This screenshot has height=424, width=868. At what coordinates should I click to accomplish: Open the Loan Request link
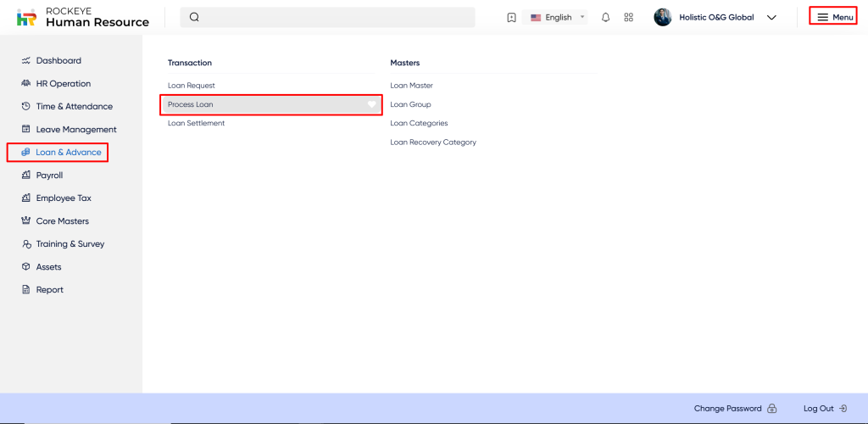(x=192, y=86)
